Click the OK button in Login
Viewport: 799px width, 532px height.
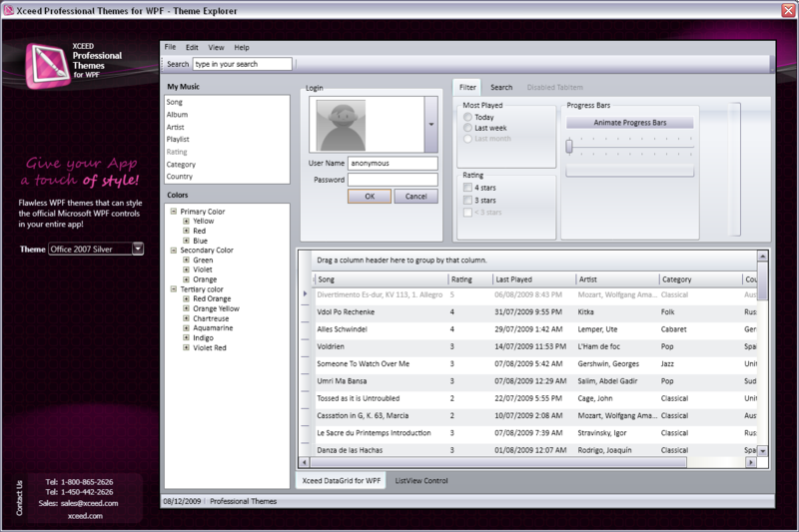point(370,196)
